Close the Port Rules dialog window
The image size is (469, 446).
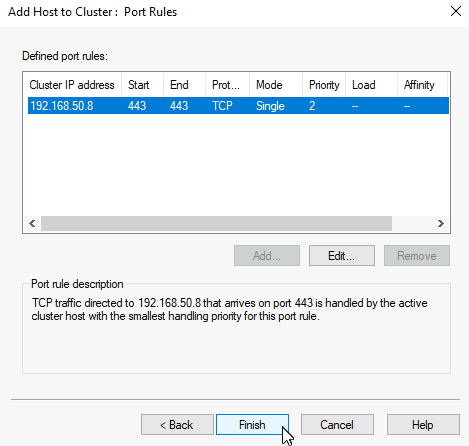point(456,11)
